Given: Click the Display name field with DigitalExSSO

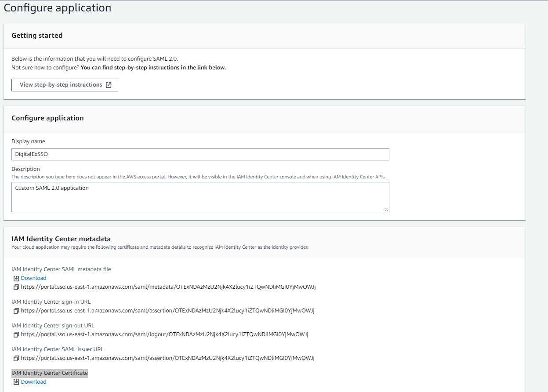Looking at the screenshot, I should 200,154.
